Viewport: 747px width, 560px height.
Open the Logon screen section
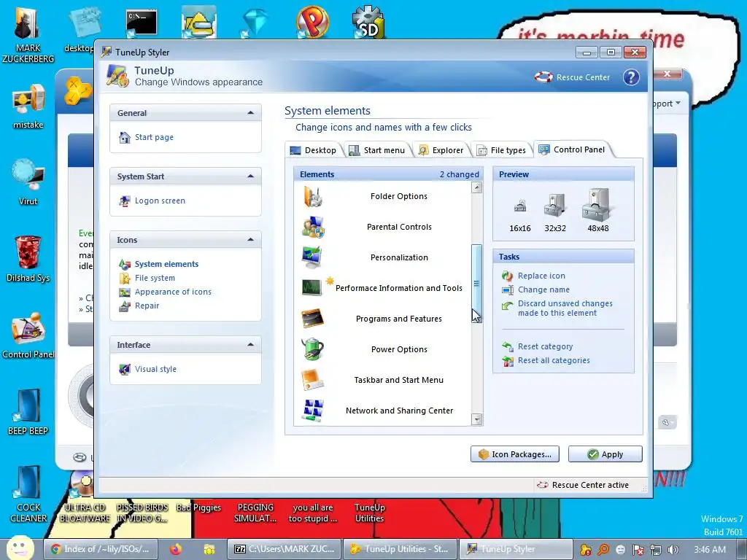pos(160,201)
